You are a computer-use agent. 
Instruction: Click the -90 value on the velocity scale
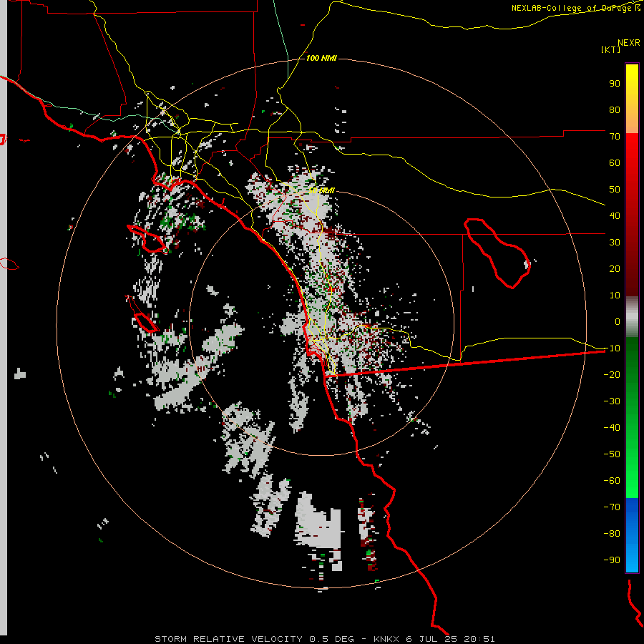click(612, 560)
